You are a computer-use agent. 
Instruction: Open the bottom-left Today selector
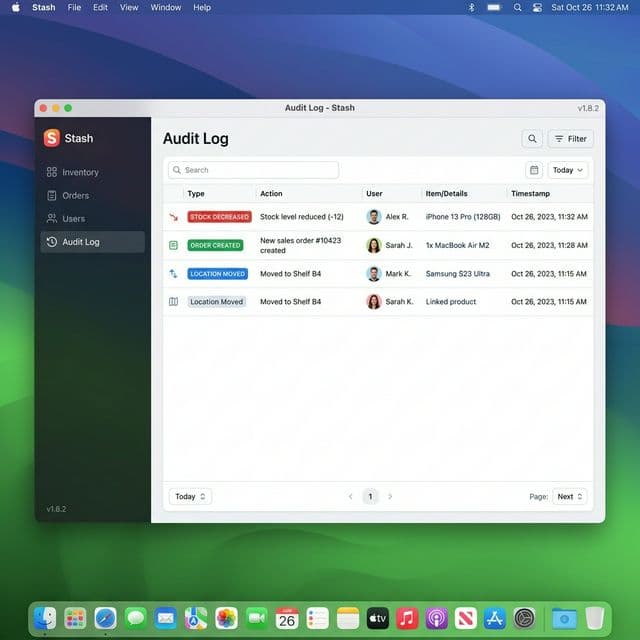[x=190, y=496]
